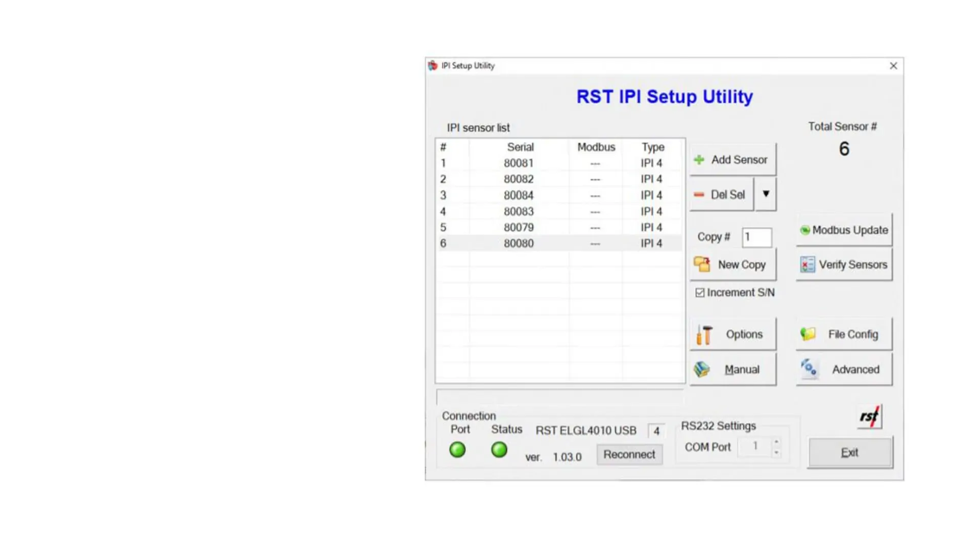
Task: Toggle the Increment S/N checkbox
Action: click(700, 292)
